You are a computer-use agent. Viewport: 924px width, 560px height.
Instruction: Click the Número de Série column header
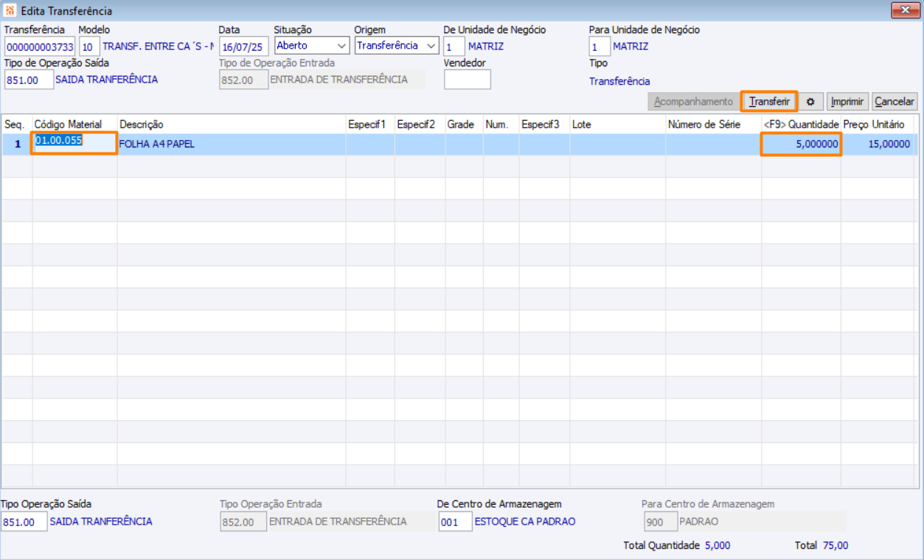point(713,125)
